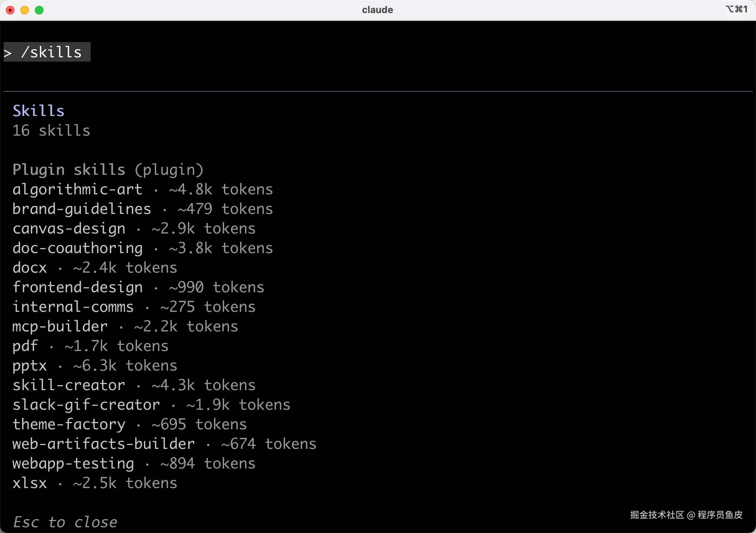Click the claude window title

377,10
